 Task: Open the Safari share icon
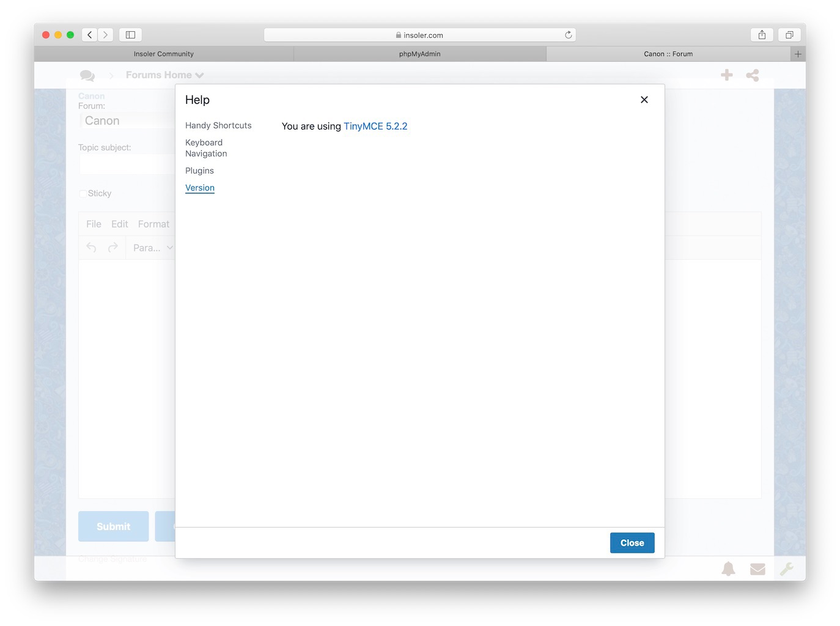click(762, 35)
